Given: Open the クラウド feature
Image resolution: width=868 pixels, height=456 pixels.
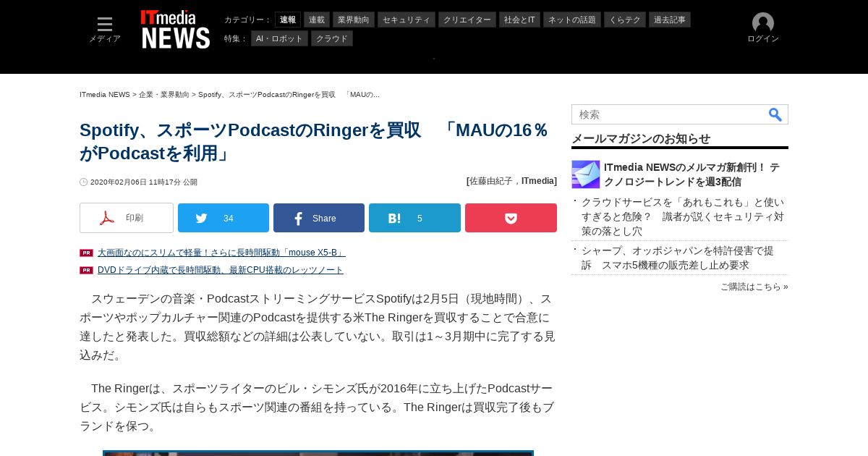Looking at the screenshot, I should click(x=332, y=38).
